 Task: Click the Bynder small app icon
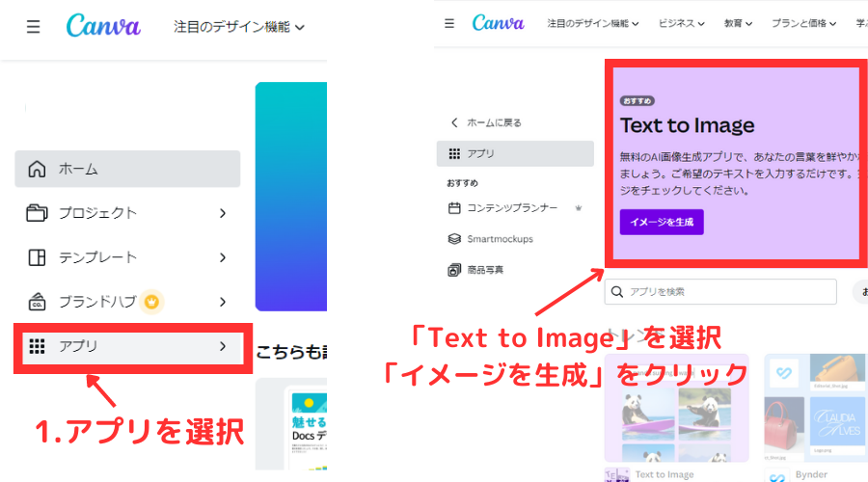(x=777, y=475)
